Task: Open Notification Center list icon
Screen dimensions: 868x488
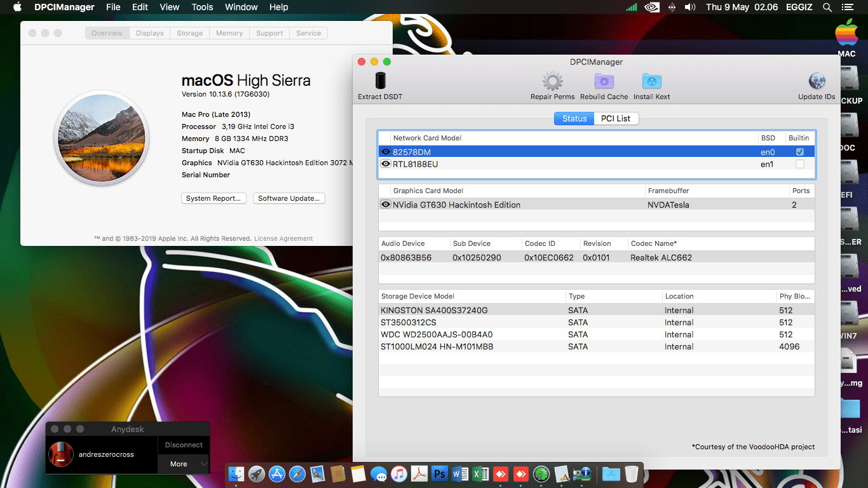Action: click(847, 7)
